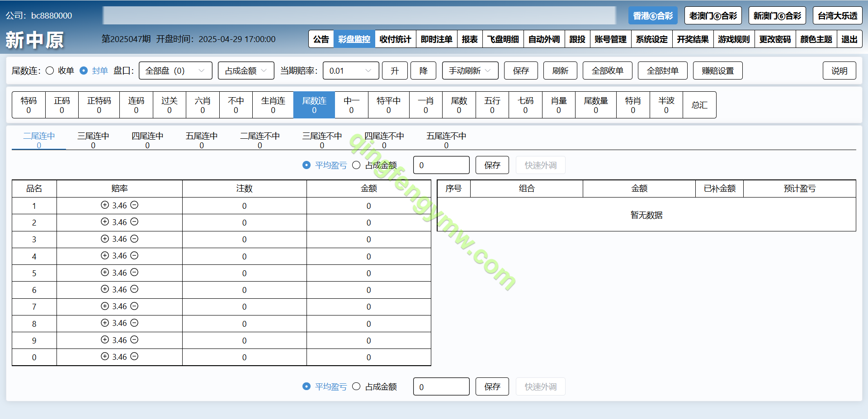Switch to 四尾连中 sub-tab
Image resolution: width=868 pixels, height=419 pixels.
pos(147,140)
